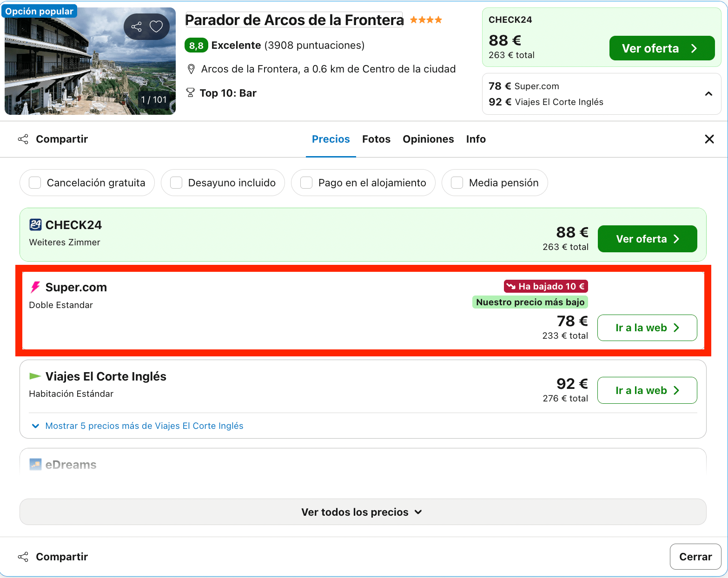Image resolution: width=728 pixels, height=578 pixels.
Task: Collapse the price list chevron at top right
Action: 708,94
